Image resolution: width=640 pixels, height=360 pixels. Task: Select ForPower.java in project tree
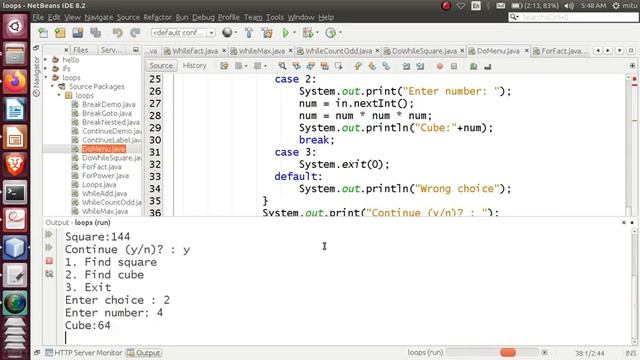coord(105,176)
